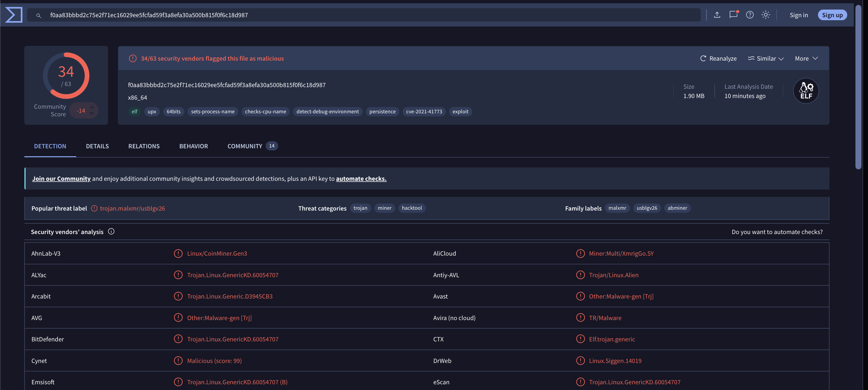
Task: Click the elf tag
Action: (x=134, y=111)
